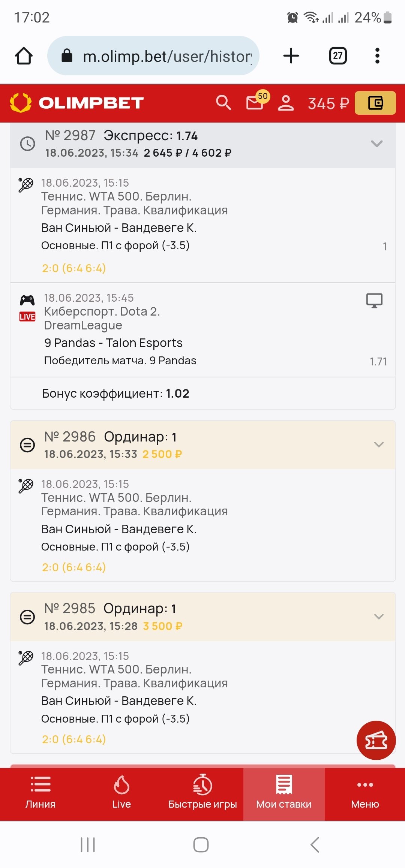Open the floating bet slip coupon button
The height and width of the screenshot is (868, 405).
pyautogui.click(x=376, y=740)
